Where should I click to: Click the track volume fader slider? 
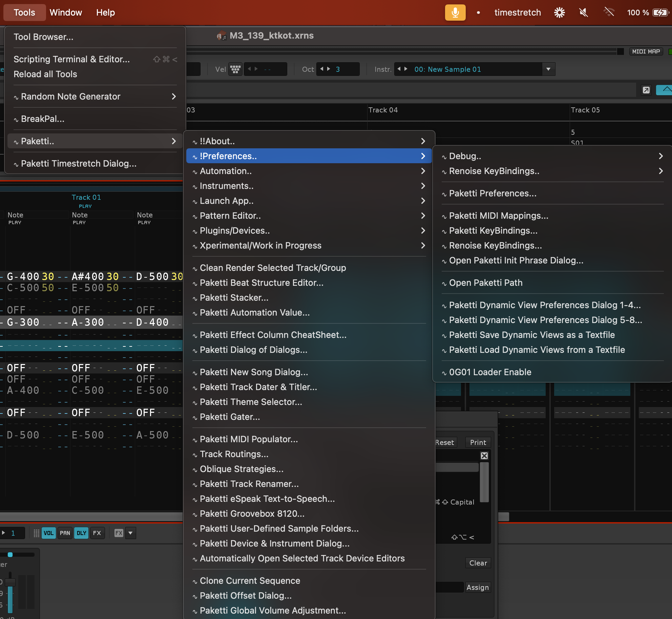10,582
